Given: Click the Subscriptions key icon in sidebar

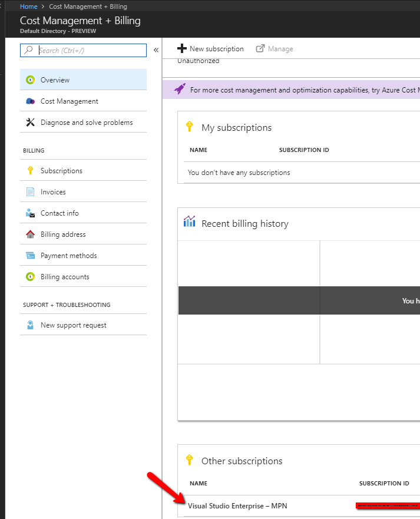Looking at the screenshot, I should tap(30, 170).
